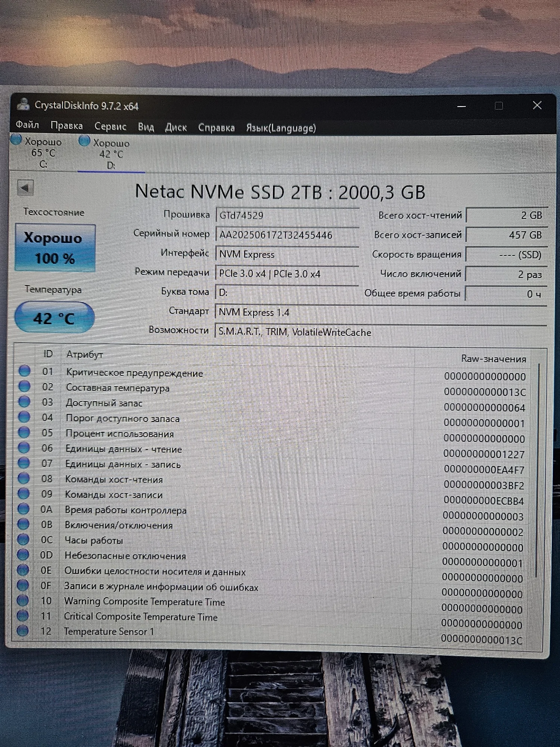Image resolution: width=560 pixels, height=747 pixels.
Task: Click the Raw-значения column header
Action: tap(494, 359)
